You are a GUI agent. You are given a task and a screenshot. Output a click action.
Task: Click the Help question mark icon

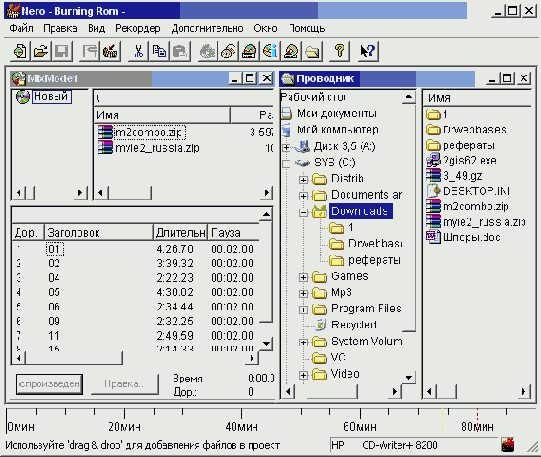340,51
